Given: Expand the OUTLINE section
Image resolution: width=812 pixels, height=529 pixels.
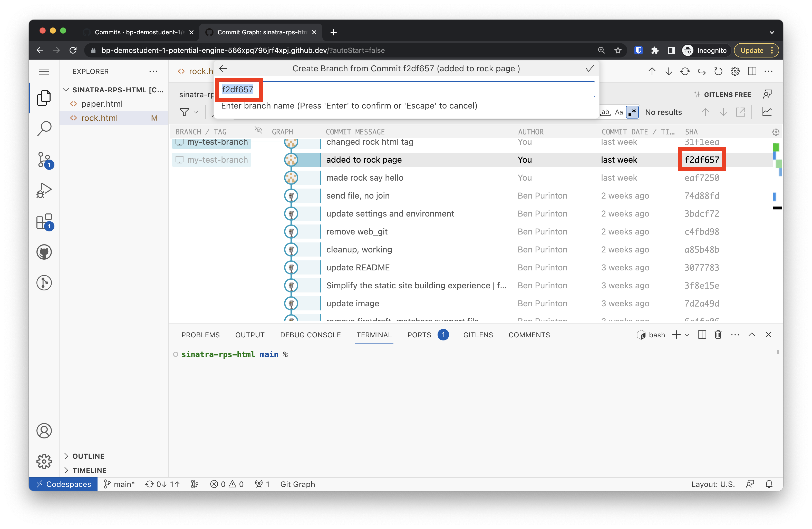Looking at the screenshot, I should tap(88, 456).
